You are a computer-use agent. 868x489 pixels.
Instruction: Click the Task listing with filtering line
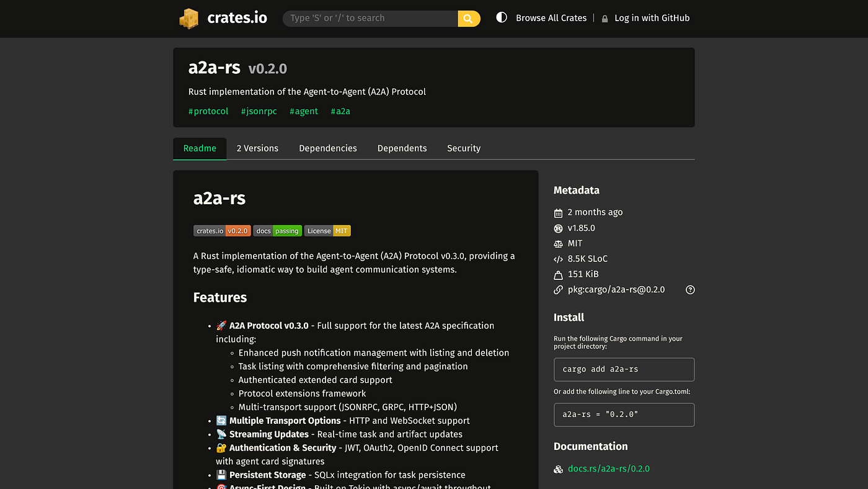pyautogui.click(x=353, y=366)
